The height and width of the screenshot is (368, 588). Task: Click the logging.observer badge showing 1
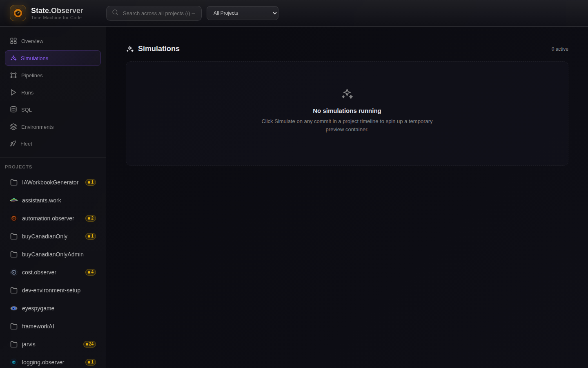pyautogui.click(x=91, y=362)
